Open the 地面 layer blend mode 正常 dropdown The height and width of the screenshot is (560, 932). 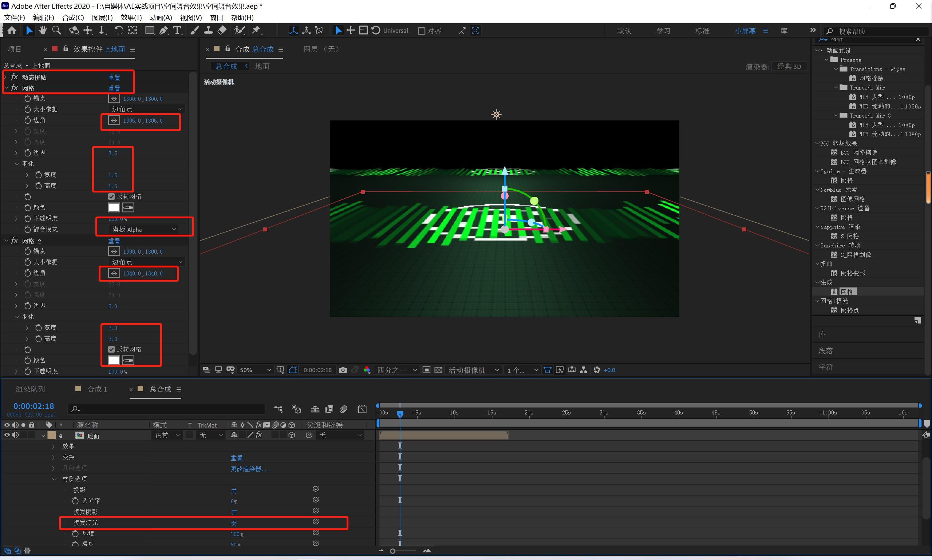167,436
